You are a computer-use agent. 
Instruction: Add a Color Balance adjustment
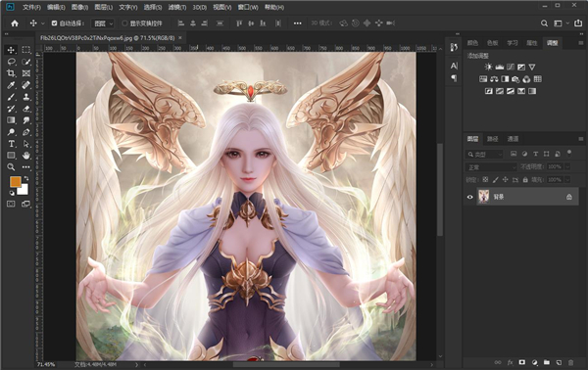[x=494, y=79]
